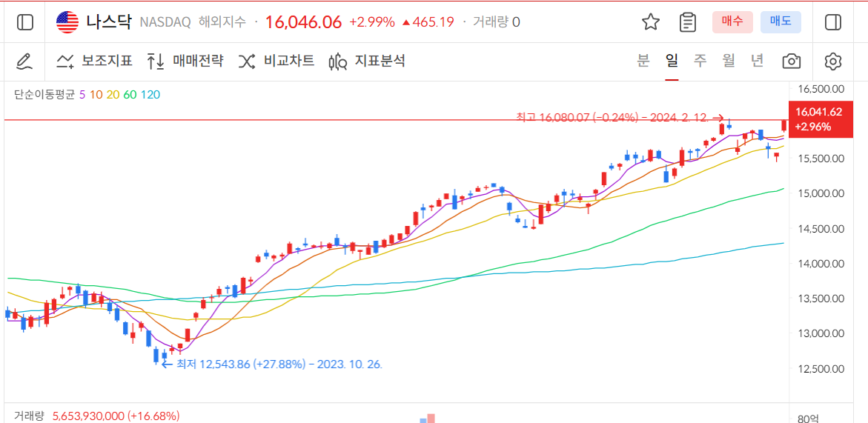Click the 80억 volume axis label
The image size is (868, 423).
807,419
